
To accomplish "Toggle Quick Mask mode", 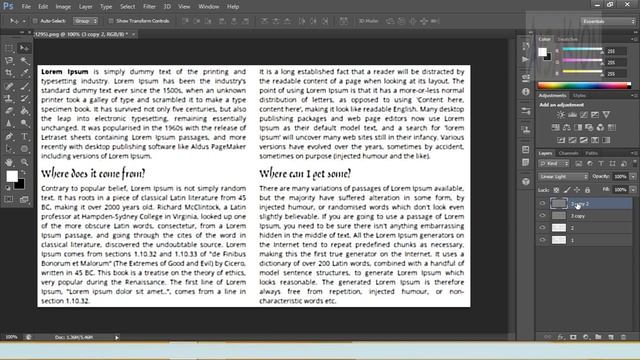I will pyautogui.click(x=9, y=199).
